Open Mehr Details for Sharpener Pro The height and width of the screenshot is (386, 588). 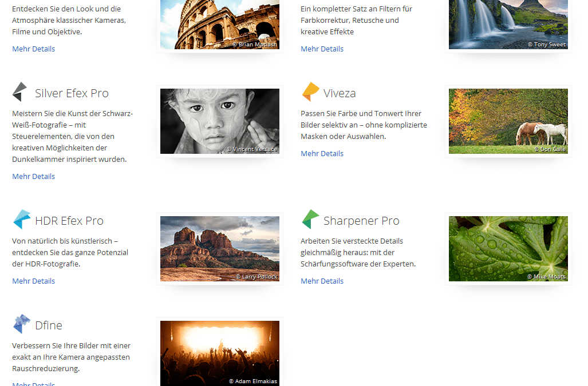(322, 281)
